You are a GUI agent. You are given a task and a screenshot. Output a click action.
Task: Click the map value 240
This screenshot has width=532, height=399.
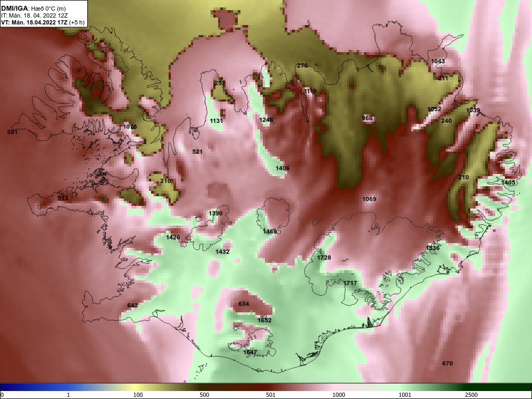(x=446, y=121)
